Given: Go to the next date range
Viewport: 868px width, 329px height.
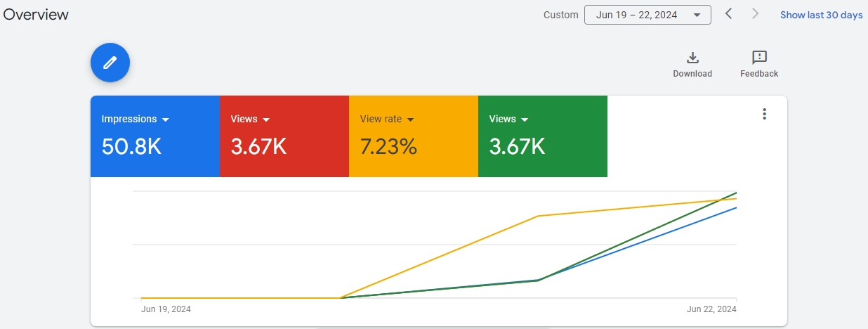Looking at the screenshot, I should click(756, 14).
